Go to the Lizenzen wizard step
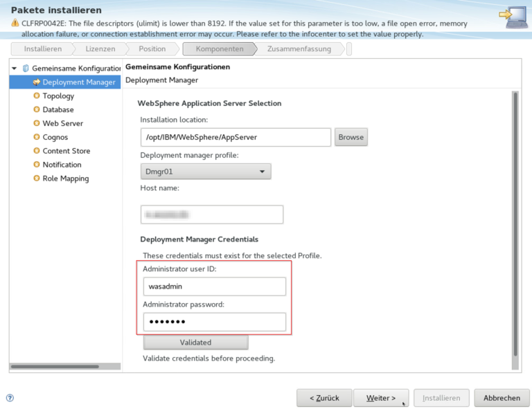The image size is (532, 409). coord(100,49)
